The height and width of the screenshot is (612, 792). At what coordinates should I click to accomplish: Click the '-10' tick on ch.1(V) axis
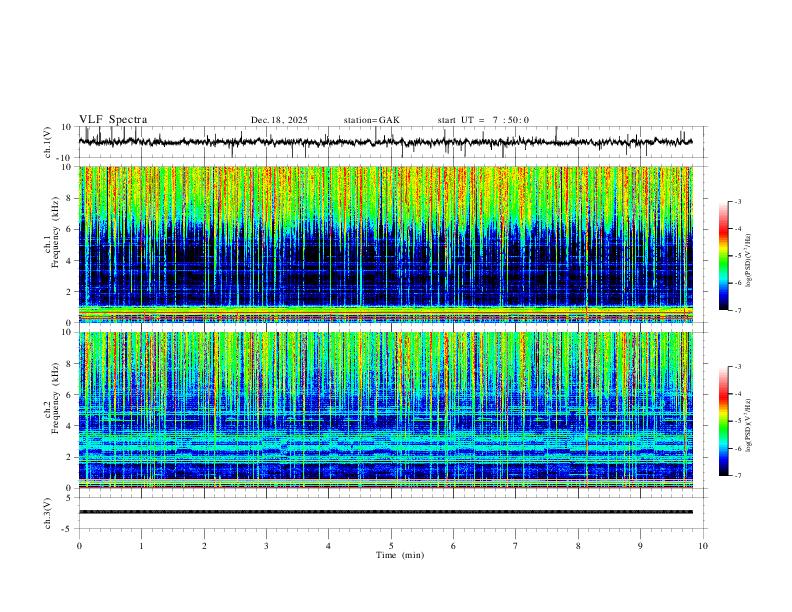coord(63,158)
